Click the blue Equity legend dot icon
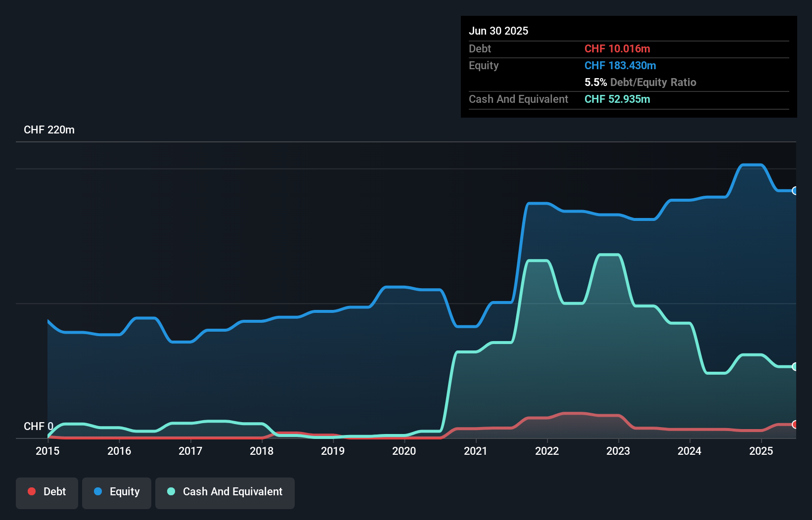 pos(98,491)
